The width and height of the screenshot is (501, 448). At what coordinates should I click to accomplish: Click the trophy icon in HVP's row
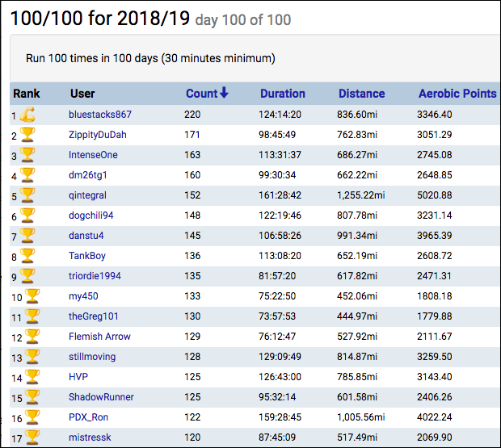pyautogui.click(x=32, y=377)
